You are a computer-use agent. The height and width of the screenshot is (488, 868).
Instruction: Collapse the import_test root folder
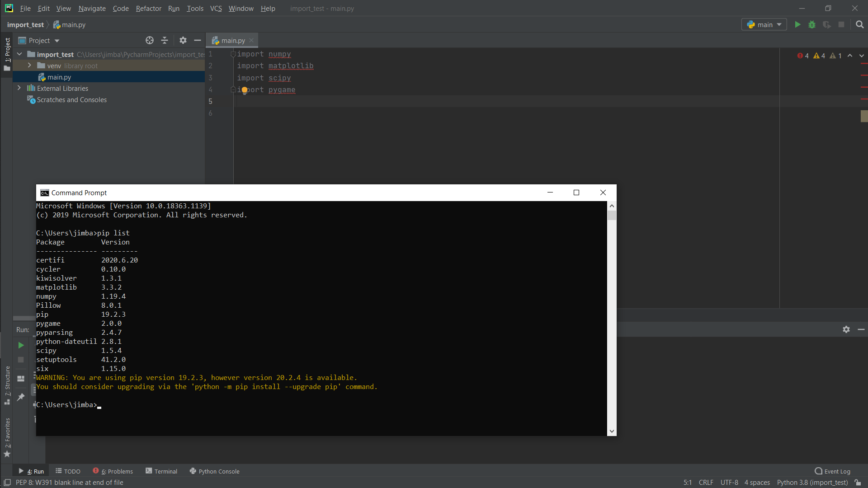tap(19, 54)
